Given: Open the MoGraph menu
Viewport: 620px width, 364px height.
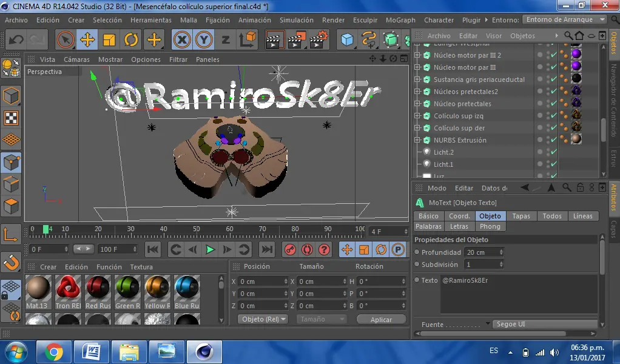Looking at the screenshot, I should click(400, 20).
